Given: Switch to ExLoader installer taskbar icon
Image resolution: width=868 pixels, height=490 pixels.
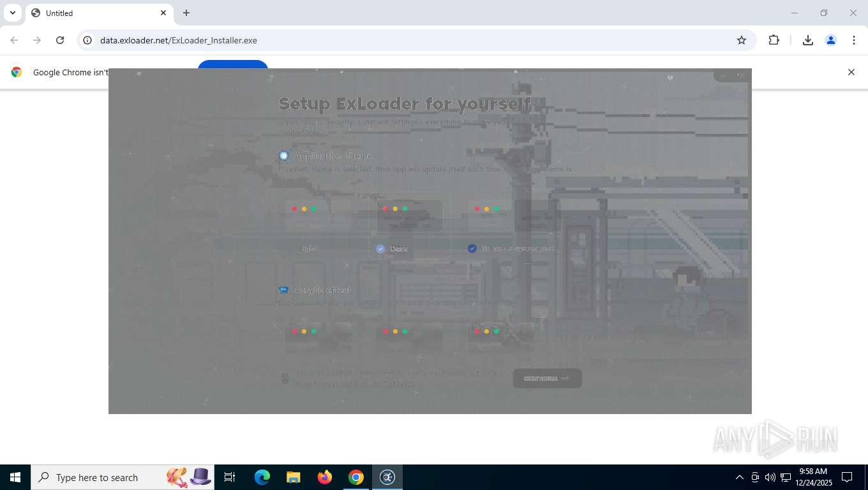Looking at the screenshot, I should coord(387,477).
